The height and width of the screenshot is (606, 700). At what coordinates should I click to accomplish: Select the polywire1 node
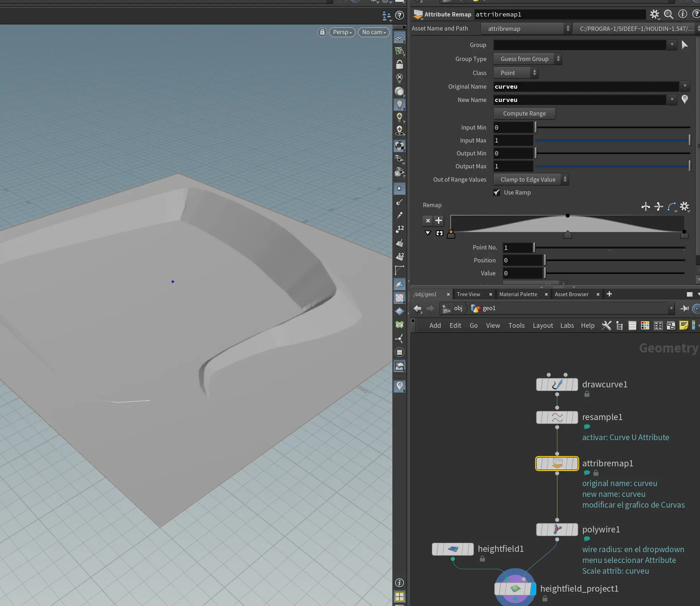tap(557, 530)
